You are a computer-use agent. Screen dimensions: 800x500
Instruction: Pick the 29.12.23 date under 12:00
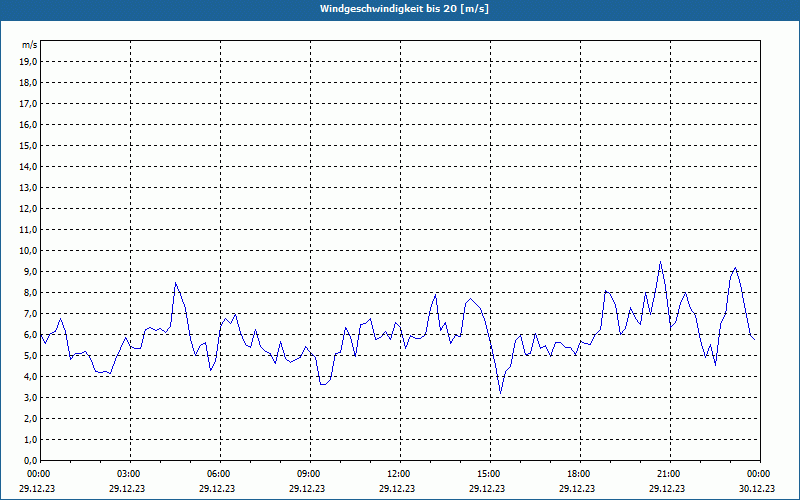(397, 488)
